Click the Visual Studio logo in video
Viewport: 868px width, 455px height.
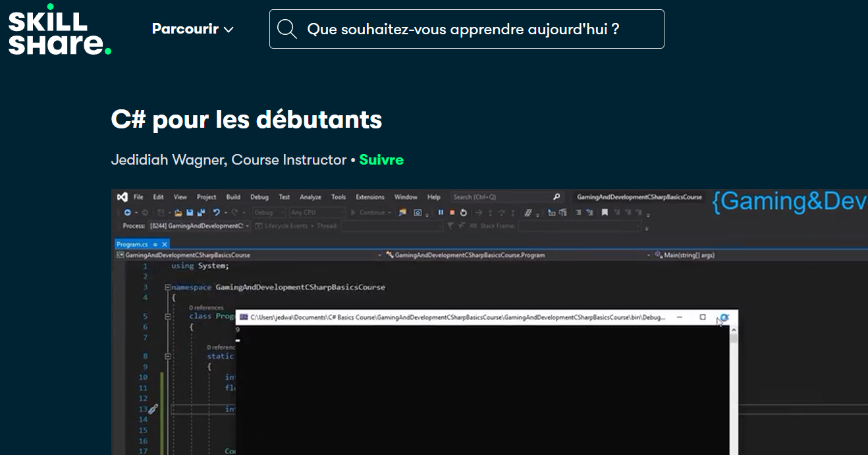pos(122,197)
